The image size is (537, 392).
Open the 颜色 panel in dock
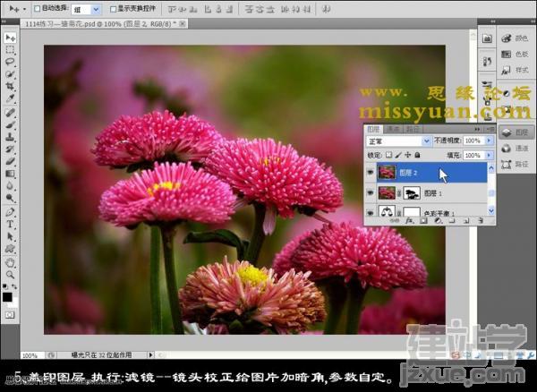click(516, 38)
